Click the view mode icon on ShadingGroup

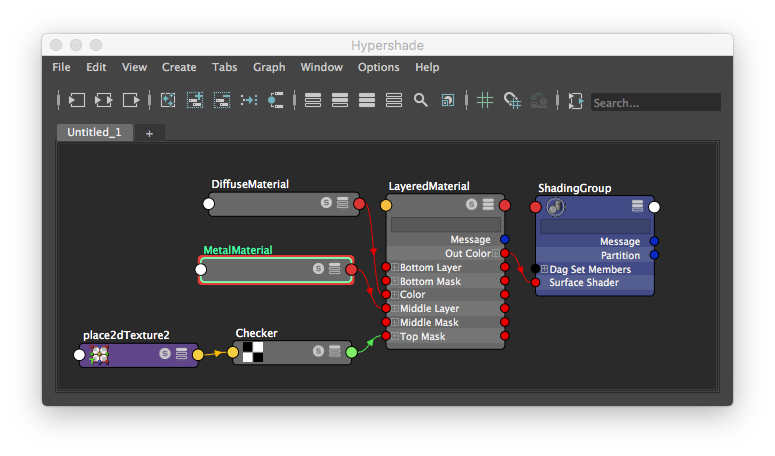click(637, 206)
